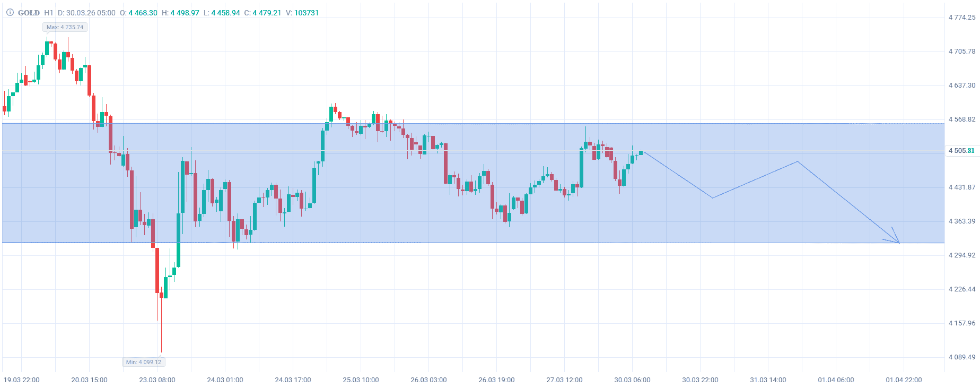This screenshot has width=980, height=387.
Task: Click the current price label 4 505.81
Action: coord(961,151)
